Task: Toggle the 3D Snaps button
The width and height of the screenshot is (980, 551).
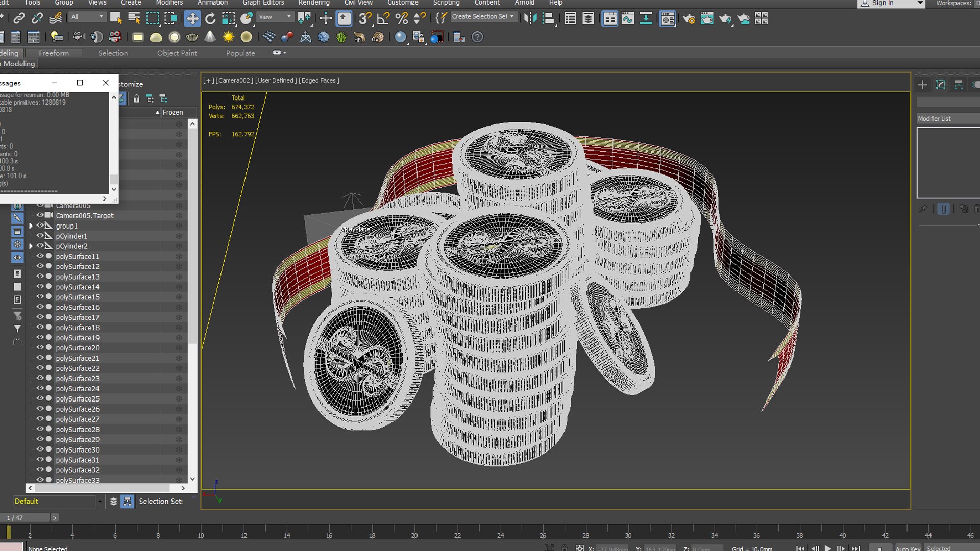Action: tap(365, 19)
